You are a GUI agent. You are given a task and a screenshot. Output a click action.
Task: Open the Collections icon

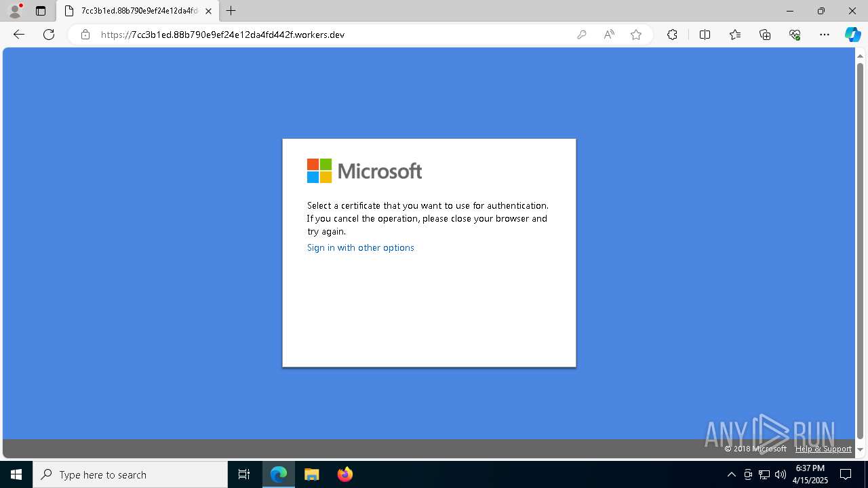tap(765, 35)
